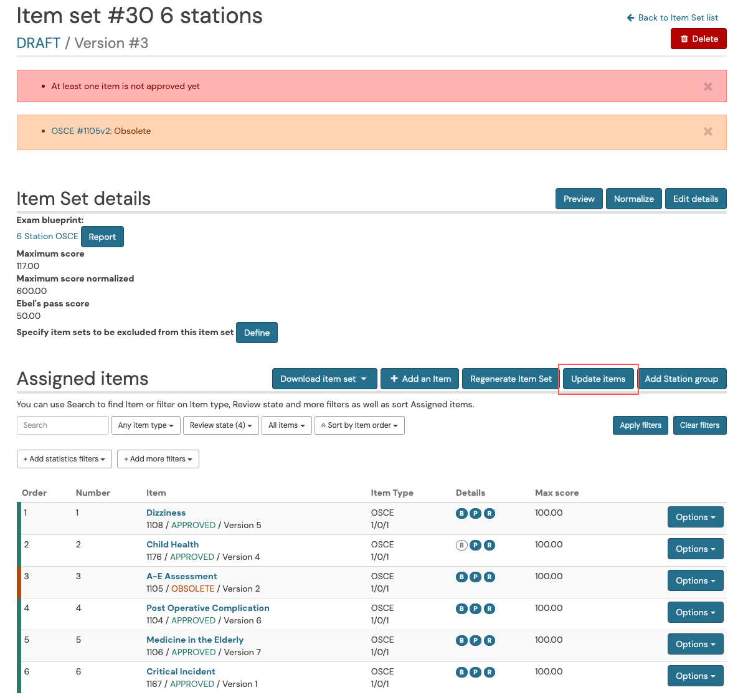
Task: Open Options menu for Dizziness
Action: [696, 517]
